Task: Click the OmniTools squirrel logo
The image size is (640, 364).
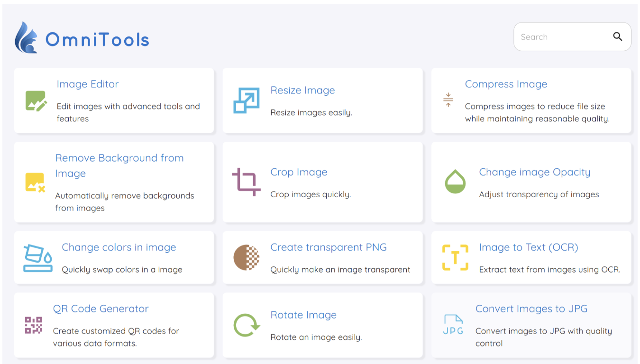Action: coord(26,37)
